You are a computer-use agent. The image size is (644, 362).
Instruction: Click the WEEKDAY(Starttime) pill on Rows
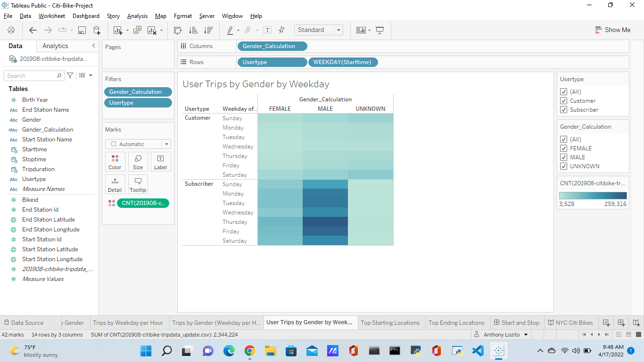(343, 62)
